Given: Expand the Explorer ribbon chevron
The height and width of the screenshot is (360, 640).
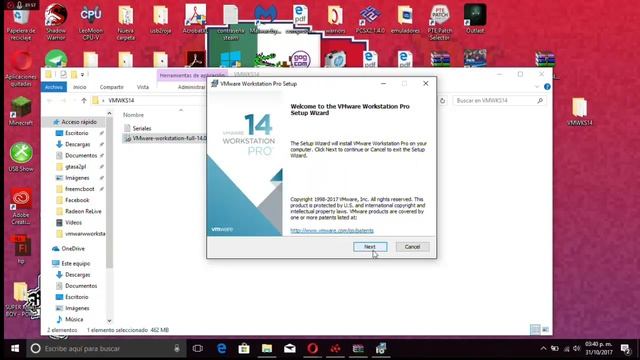Looking at the screenshot, I should tap(537, 87).
